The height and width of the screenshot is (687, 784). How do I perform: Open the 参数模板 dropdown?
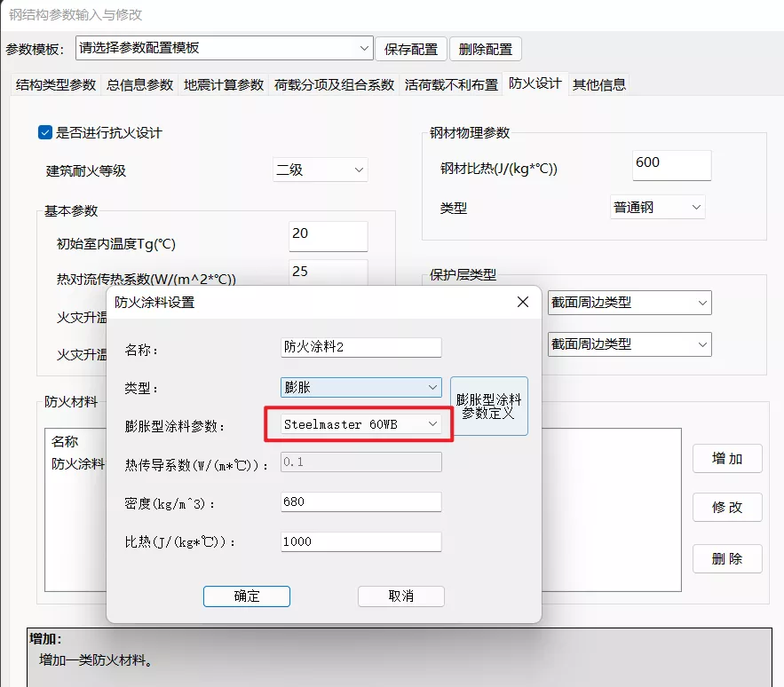pyautogui.click(x=225, y=48)
